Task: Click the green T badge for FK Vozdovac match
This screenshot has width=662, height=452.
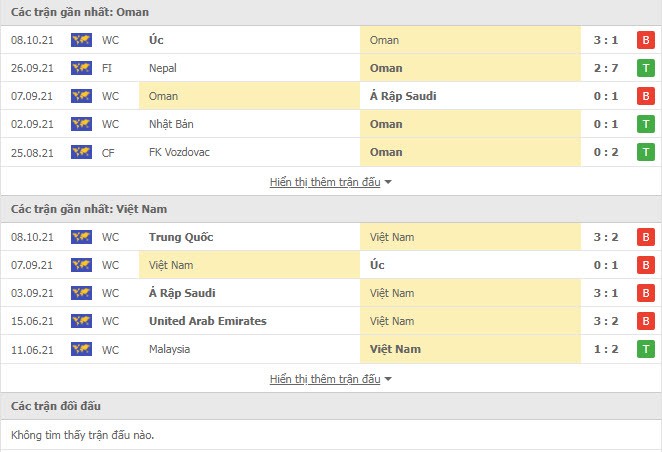Action: (646, 152)
